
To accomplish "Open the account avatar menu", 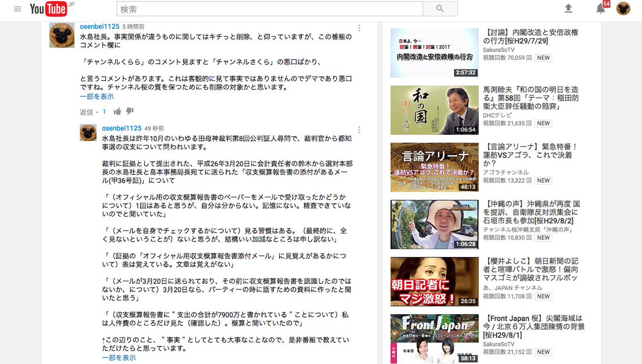I will coord(623,9).
